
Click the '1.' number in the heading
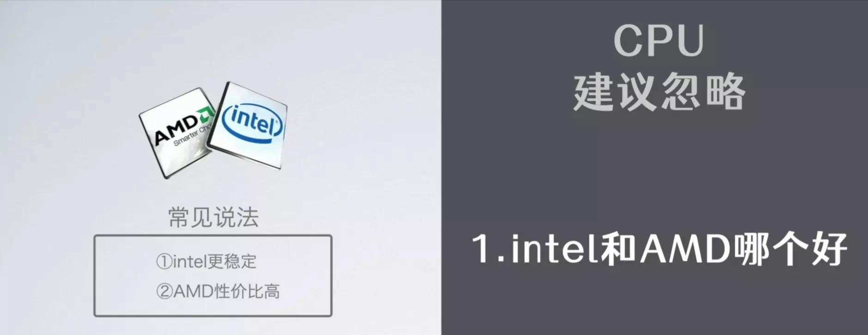coord(489,250)
